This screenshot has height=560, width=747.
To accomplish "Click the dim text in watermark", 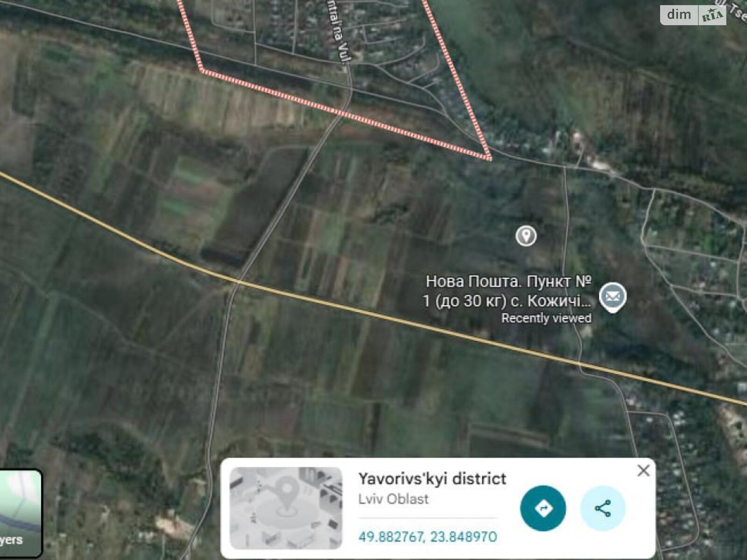I will click(679, 15).
